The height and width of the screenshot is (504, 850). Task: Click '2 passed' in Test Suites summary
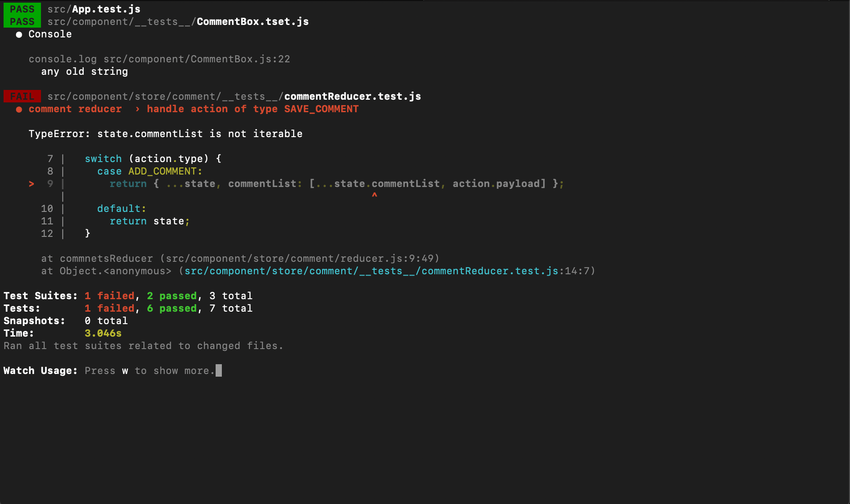[172, 296]
